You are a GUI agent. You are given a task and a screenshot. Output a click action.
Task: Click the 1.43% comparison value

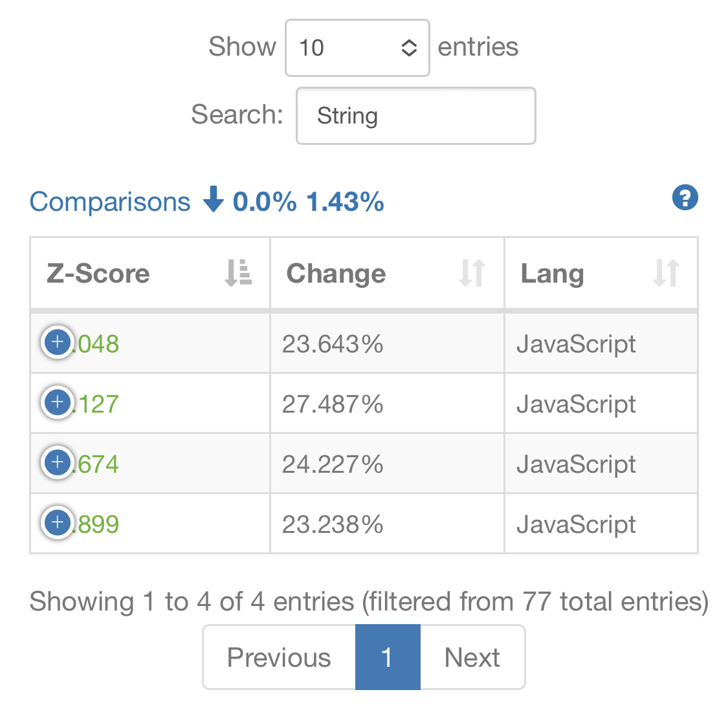[x=345, y=202]
